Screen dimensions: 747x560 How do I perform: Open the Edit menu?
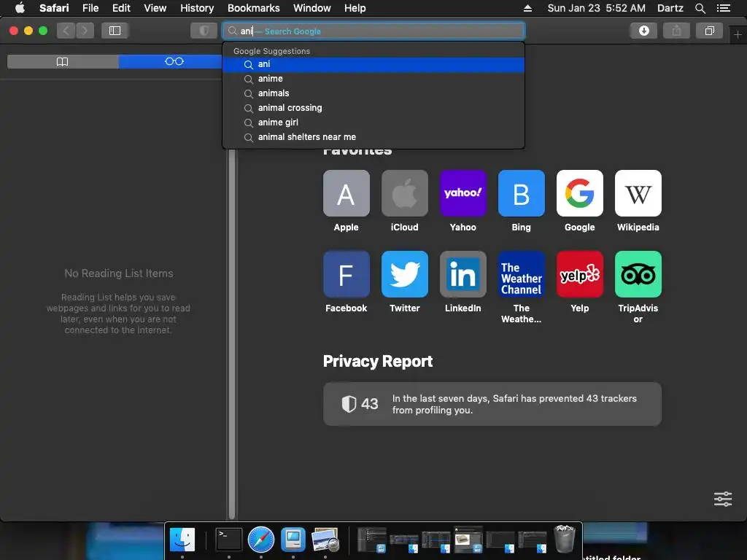coord(121,8)
